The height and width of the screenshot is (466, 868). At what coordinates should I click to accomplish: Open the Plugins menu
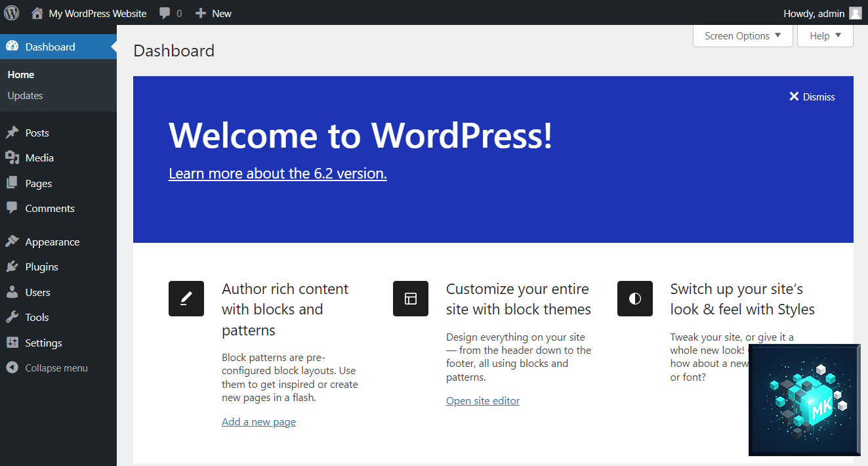pyautogui.click(x=58, y=266)
